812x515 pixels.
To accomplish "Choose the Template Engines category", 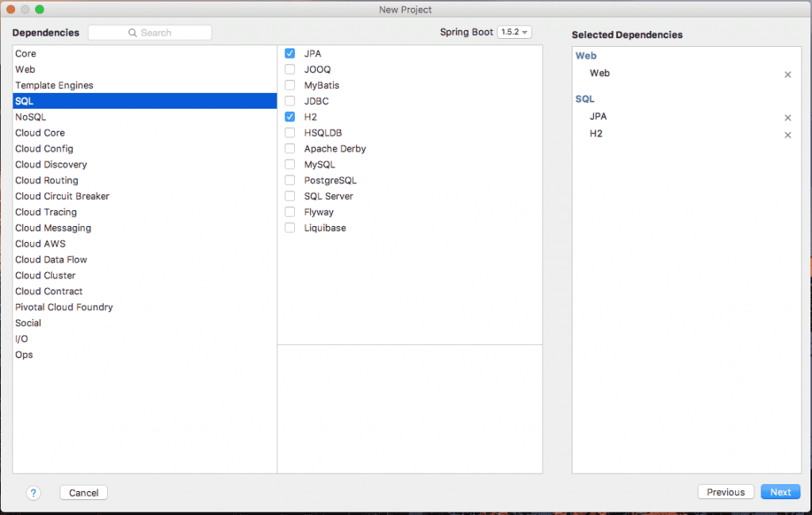I will point(54,86).
